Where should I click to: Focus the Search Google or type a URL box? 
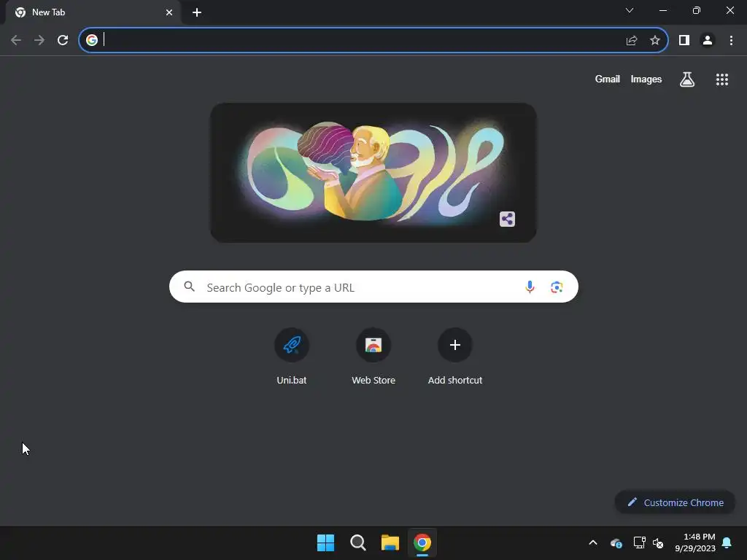point(373,287)
